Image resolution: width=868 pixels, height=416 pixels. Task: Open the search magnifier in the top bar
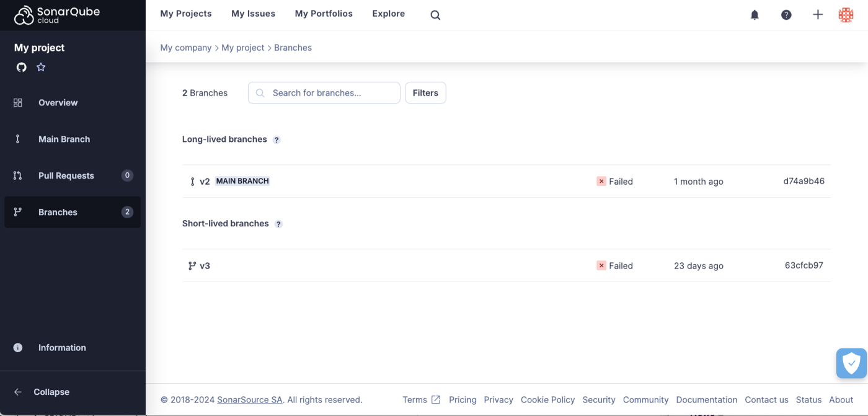435,15
